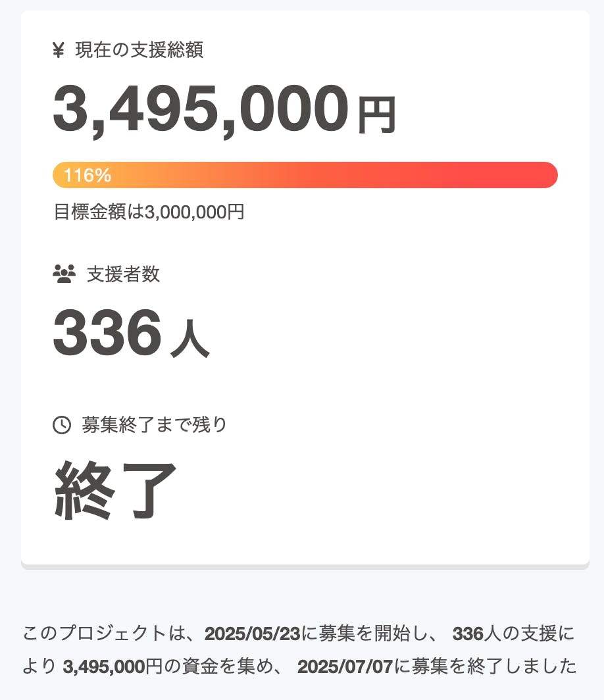Click the supporters group icon
The width and height of the screenshot is (604, 700).
tap(64, 274)
